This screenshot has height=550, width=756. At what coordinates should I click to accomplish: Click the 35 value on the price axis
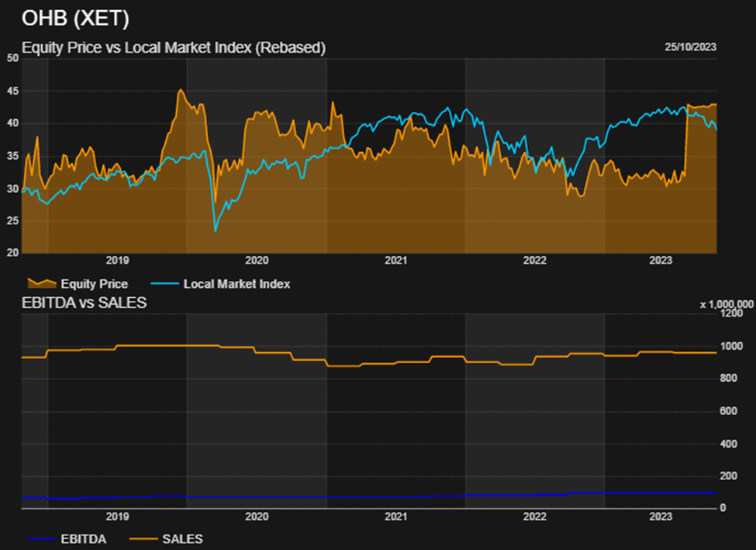(x=13, y=156)
